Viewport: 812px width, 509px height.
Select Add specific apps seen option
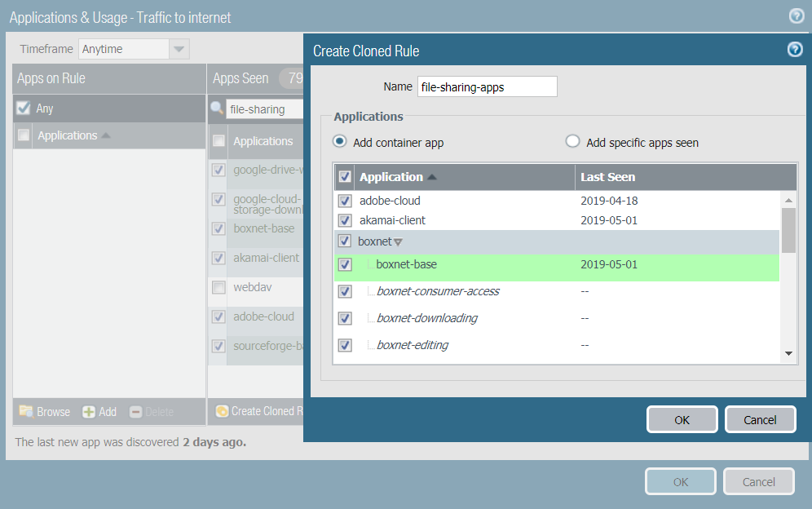(572, 142)
